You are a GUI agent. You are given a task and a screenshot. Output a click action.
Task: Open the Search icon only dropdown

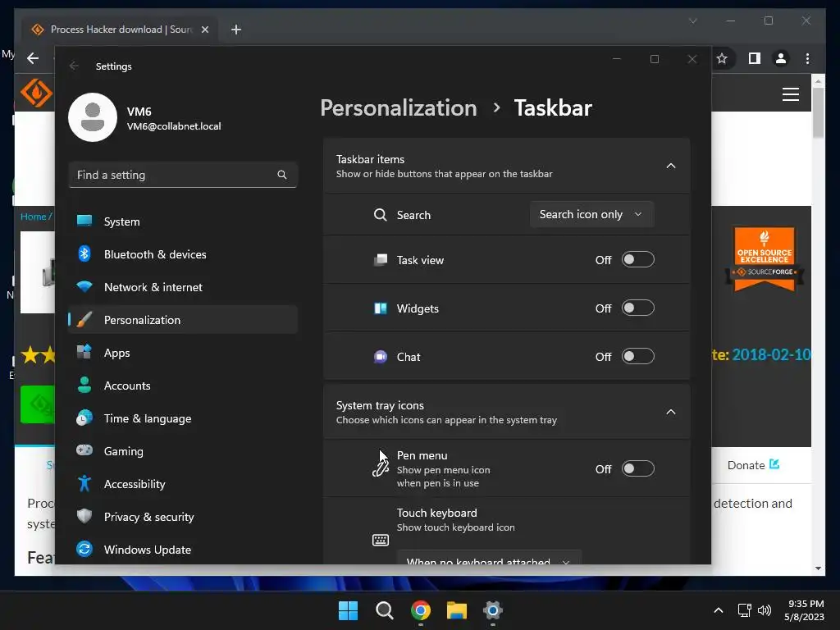tap(591, 214)
